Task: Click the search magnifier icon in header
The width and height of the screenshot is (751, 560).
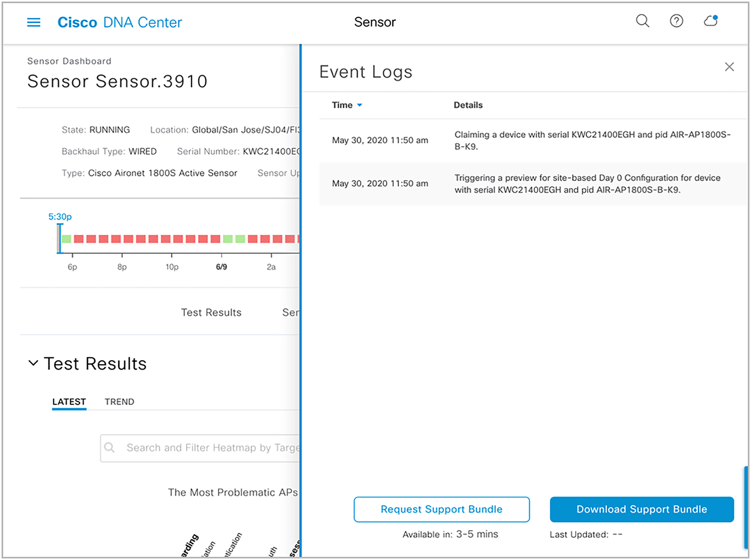Action: click(642, 21)
